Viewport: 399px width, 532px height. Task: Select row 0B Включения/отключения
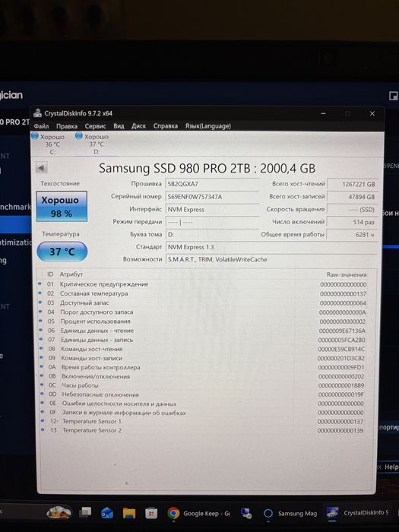[x=202, y=376]
